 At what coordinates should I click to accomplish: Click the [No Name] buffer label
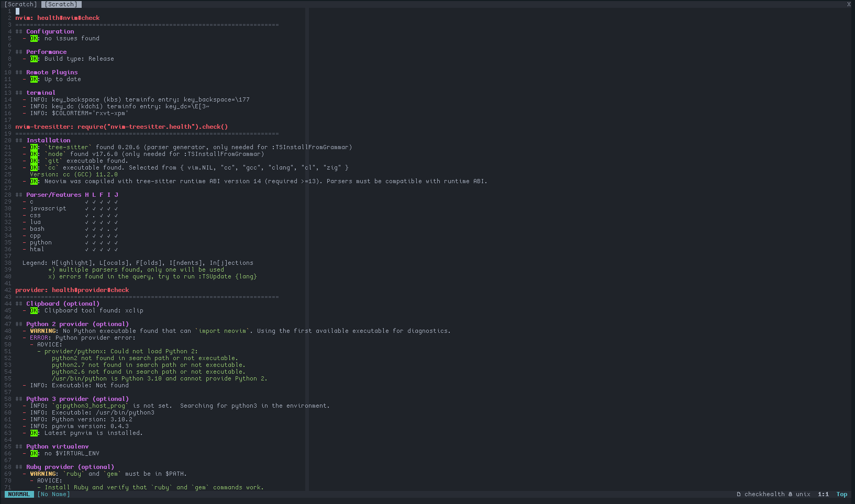click(53, 494)
